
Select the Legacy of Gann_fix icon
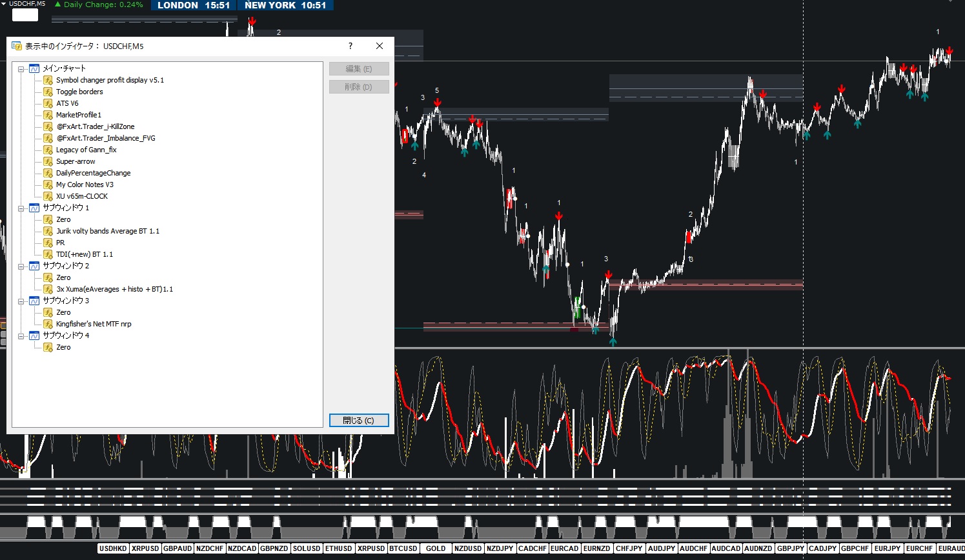click(48, 150)
